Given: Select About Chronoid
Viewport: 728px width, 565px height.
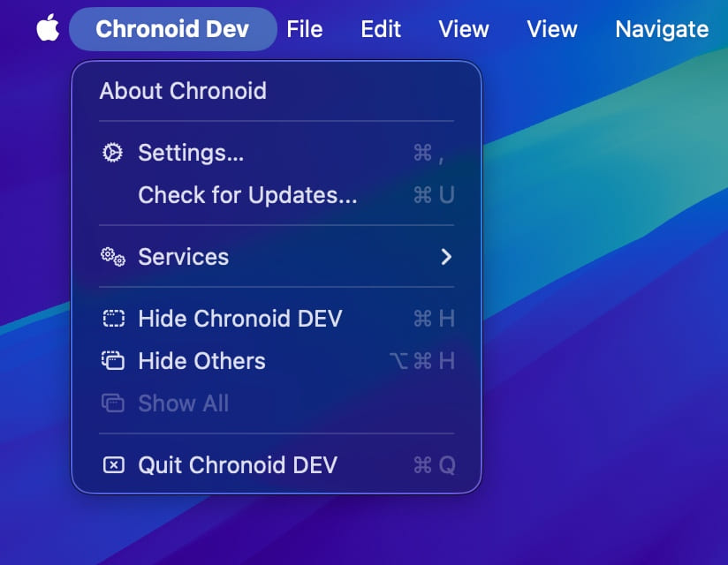Looking at the screenshot, I should pos(183,90).
